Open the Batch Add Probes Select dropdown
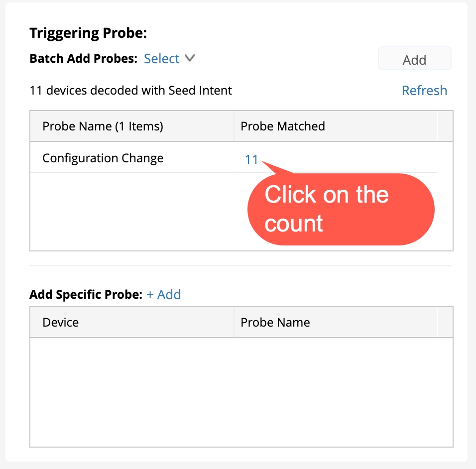The image size is (476, 469). click(162, 59)
